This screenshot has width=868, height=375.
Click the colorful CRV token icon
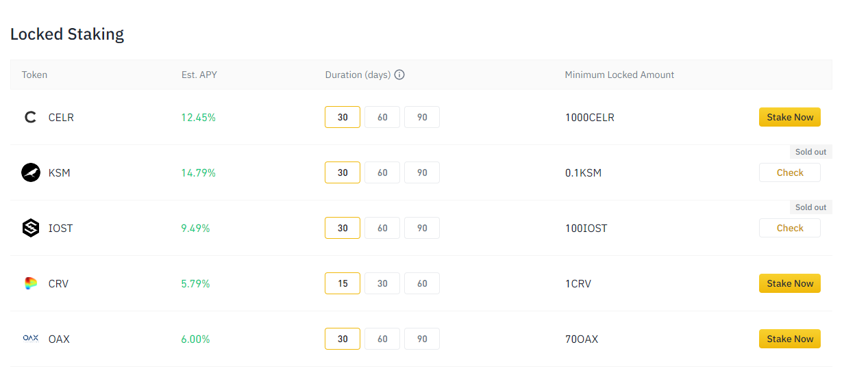[x=31, y=283]
